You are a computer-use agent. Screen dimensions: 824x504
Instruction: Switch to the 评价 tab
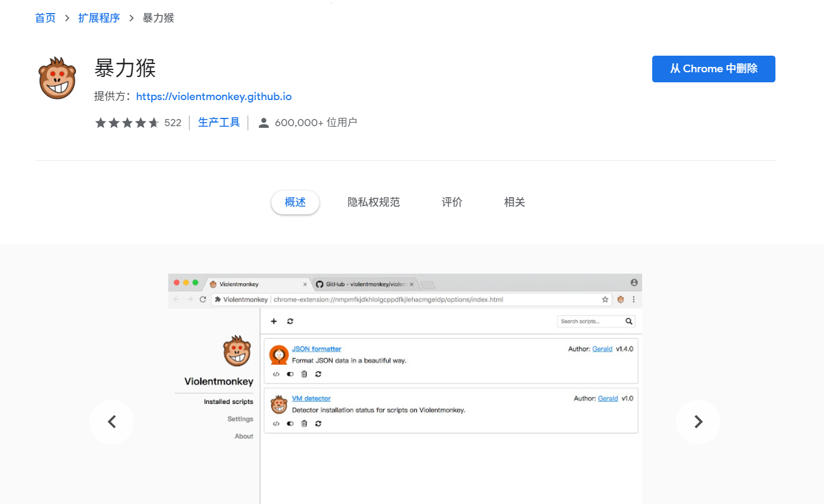[452, 203]
